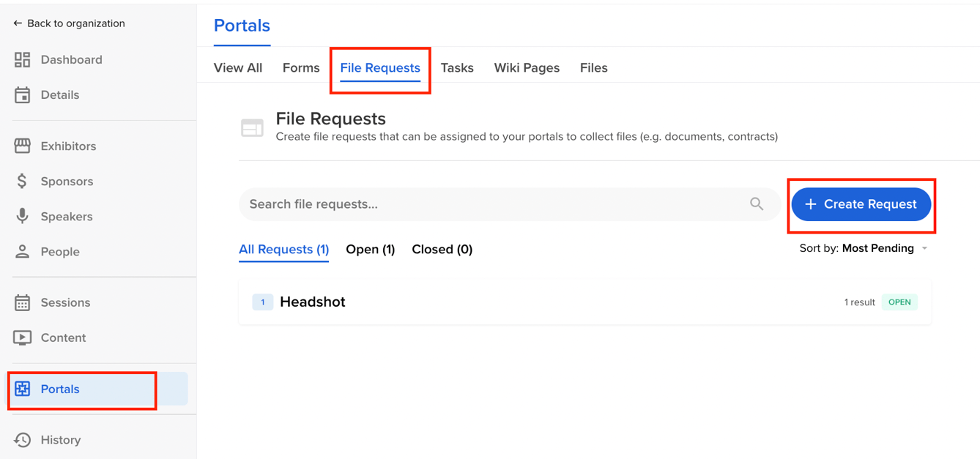Click the Content video icon
The height and width of the screenshot is (459, 980).
click(22, 337)
